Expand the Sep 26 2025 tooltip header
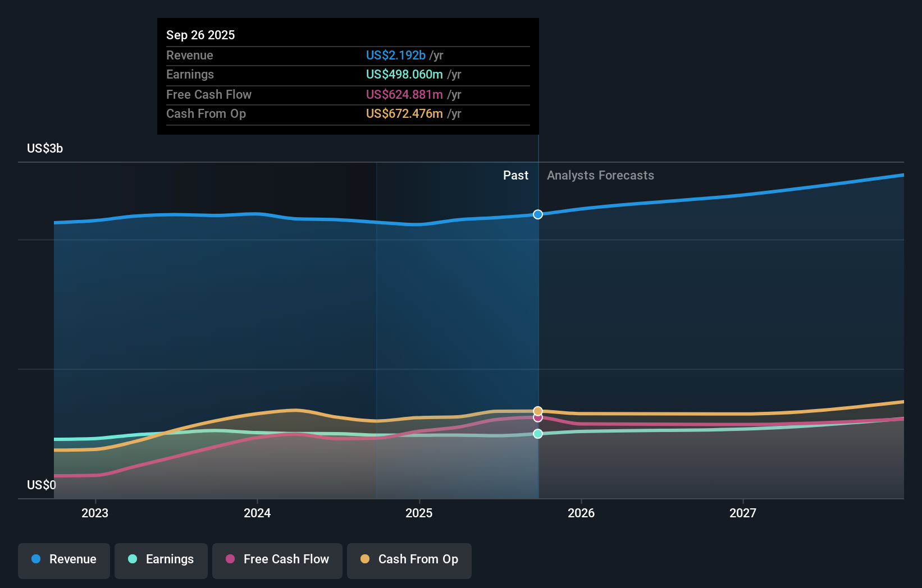 coord(200,34)
